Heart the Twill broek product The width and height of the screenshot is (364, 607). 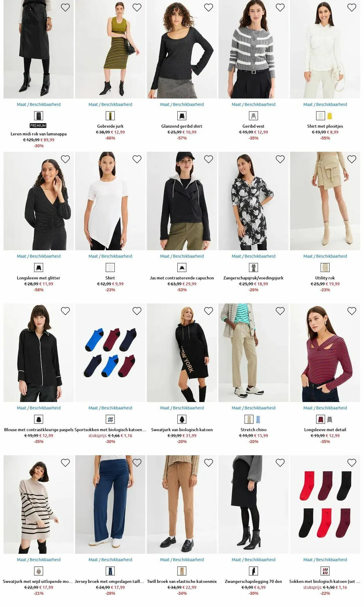coord(208,463)
